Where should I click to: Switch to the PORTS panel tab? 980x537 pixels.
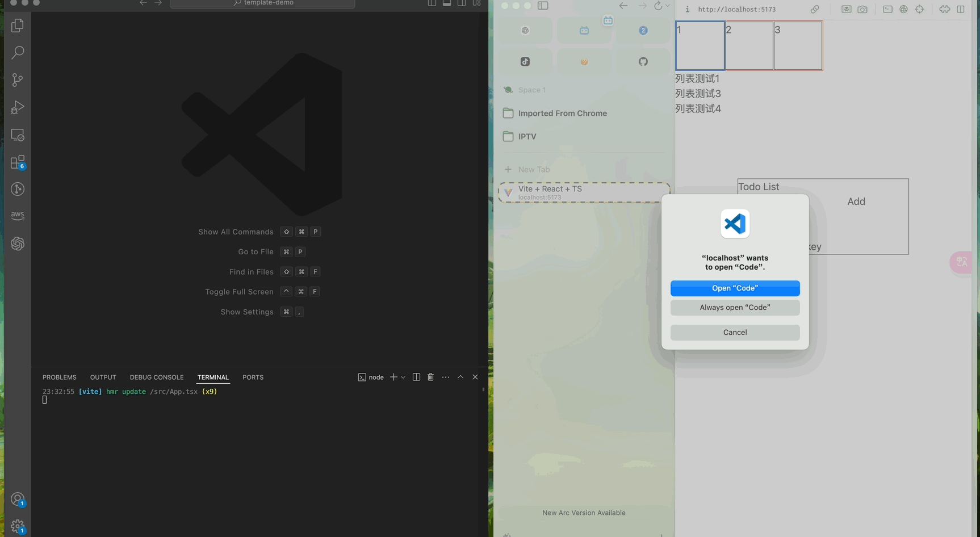(253, 377)
